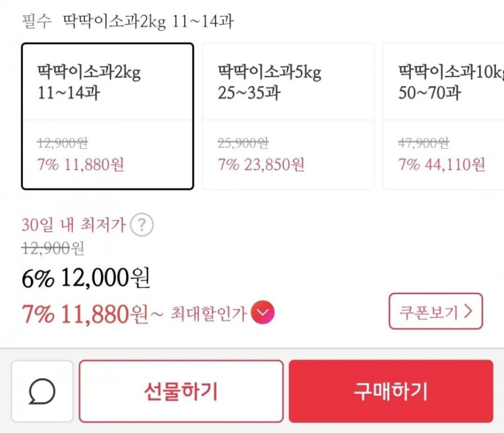This screenshot has height=433, width=504.
Task: Click the crossed-out 25,900원 original price
Action: (243, 144)
